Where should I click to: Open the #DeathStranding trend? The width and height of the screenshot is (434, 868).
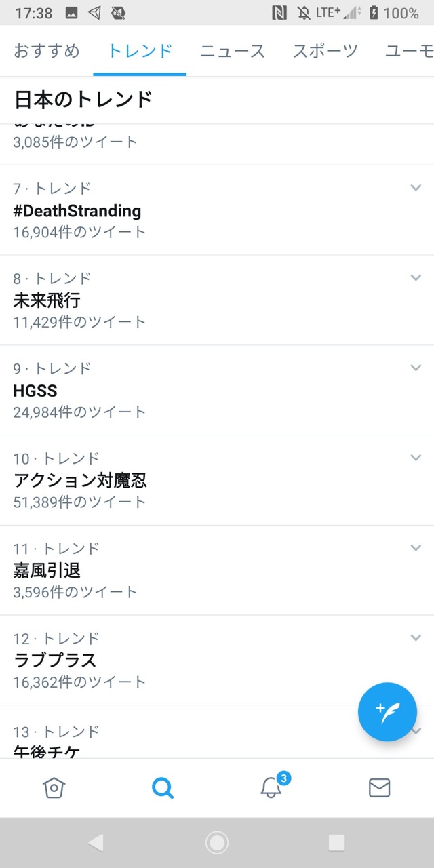coord(77,210)
